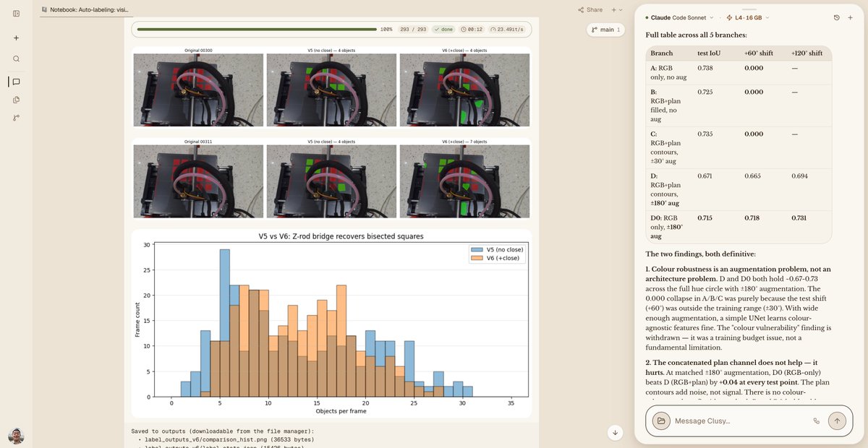Click the folder attach icon in message box
This screenshot has width=868, height=448.
pos(660,421)
